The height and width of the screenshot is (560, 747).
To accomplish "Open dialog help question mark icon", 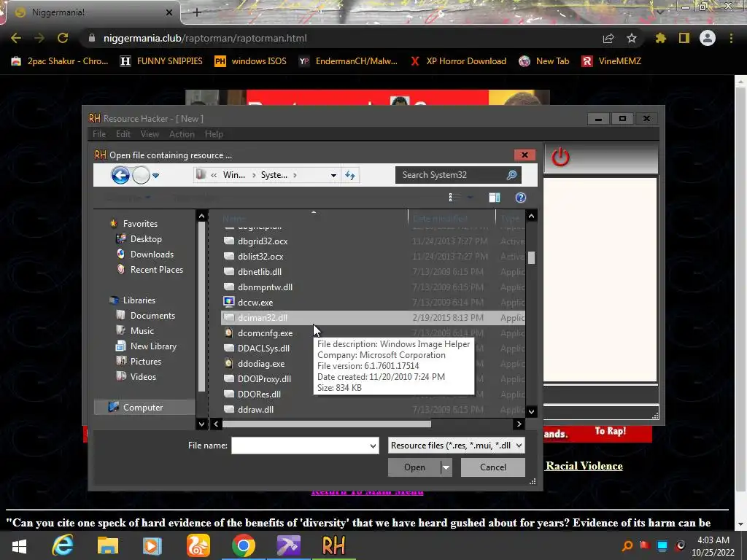I will (x=521, y=198).
